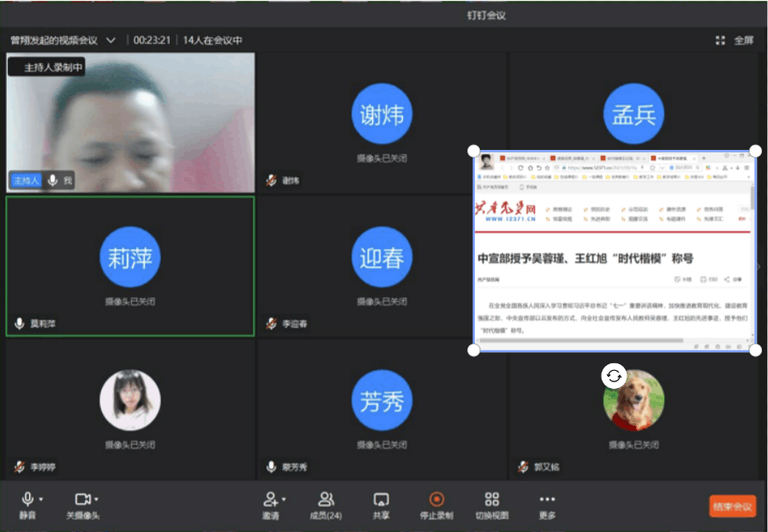Click top-left resize handle of floating window
The width and height of the screenshot is (768, 532).
pos(473,151)
